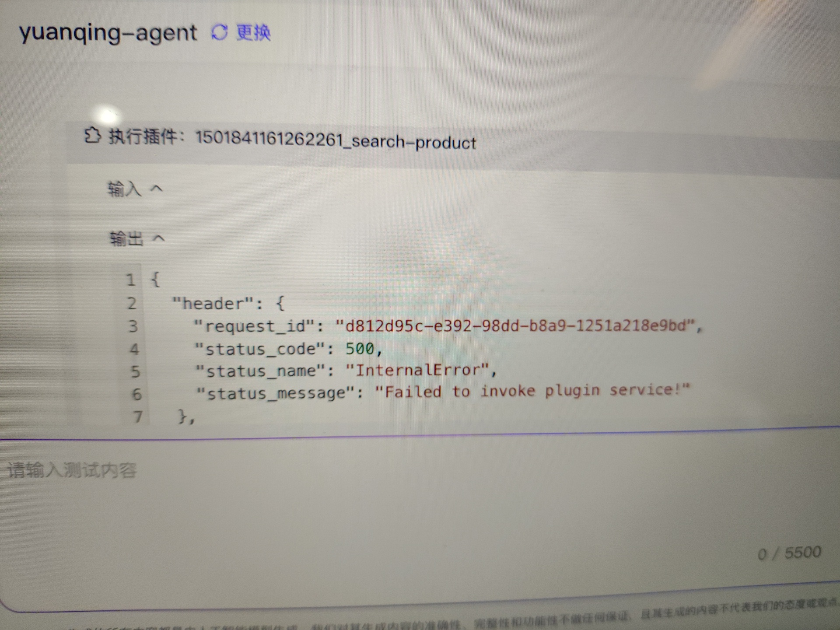
Task: Click the 输出 section label
Action: click(126, 238)
